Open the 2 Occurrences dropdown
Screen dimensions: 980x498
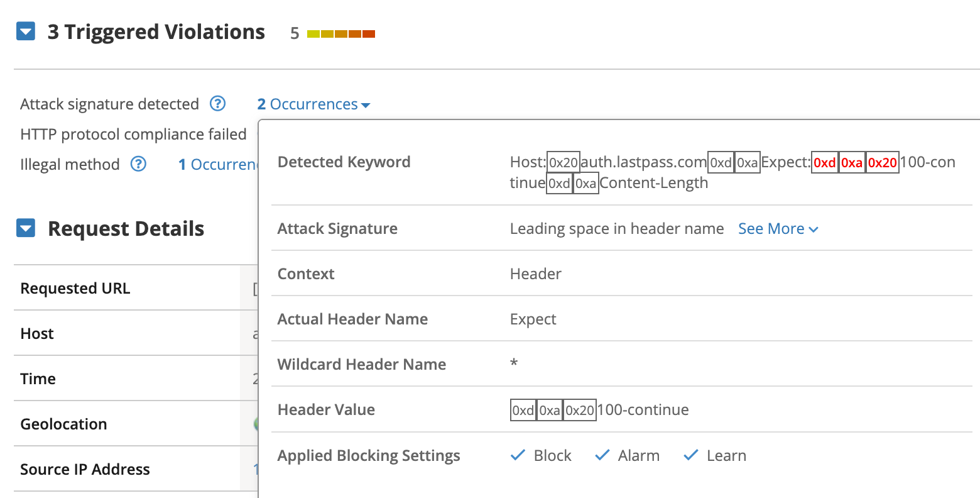click(x=313, y=104)
